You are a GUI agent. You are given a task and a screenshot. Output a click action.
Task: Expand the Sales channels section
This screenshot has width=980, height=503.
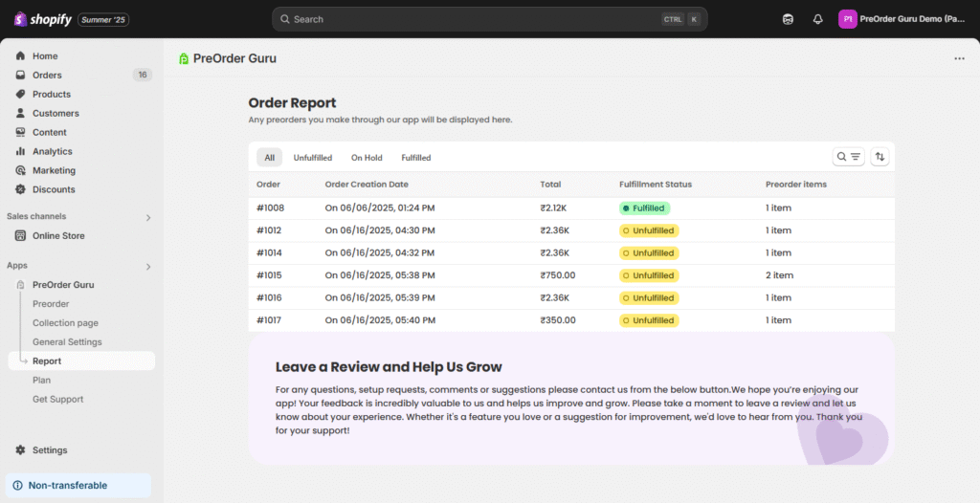[x=148, y=217]
